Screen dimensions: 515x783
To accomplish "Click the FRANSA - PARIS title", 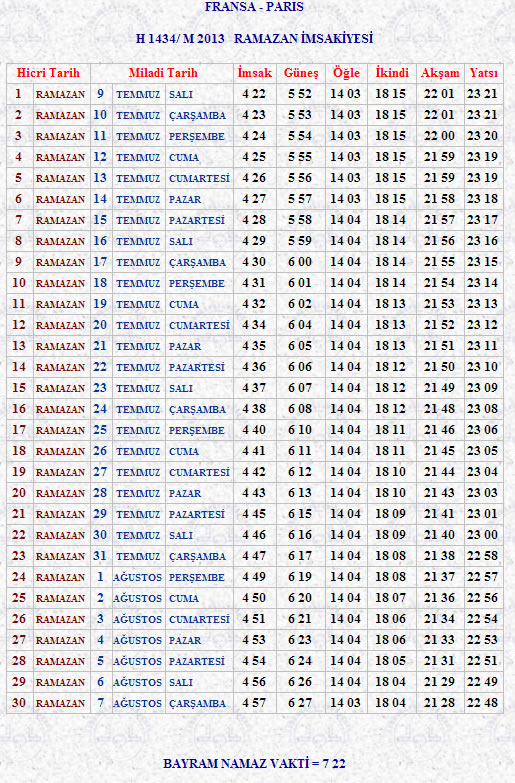I will [x=254, y=7].
